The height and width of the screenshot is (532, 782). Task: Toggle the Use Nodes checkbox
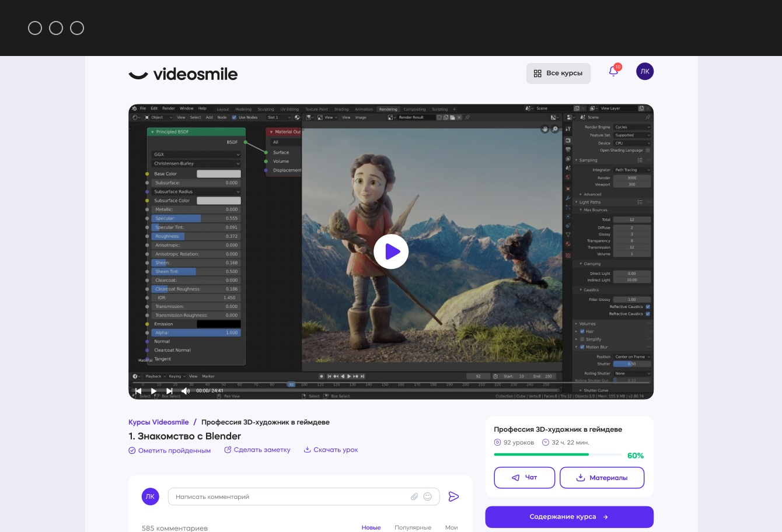pos(235,117)
